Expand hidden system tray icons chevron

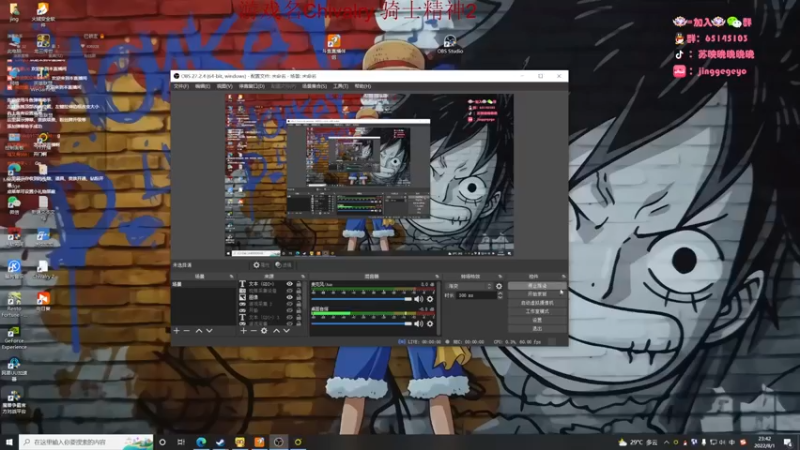(666, 442)
